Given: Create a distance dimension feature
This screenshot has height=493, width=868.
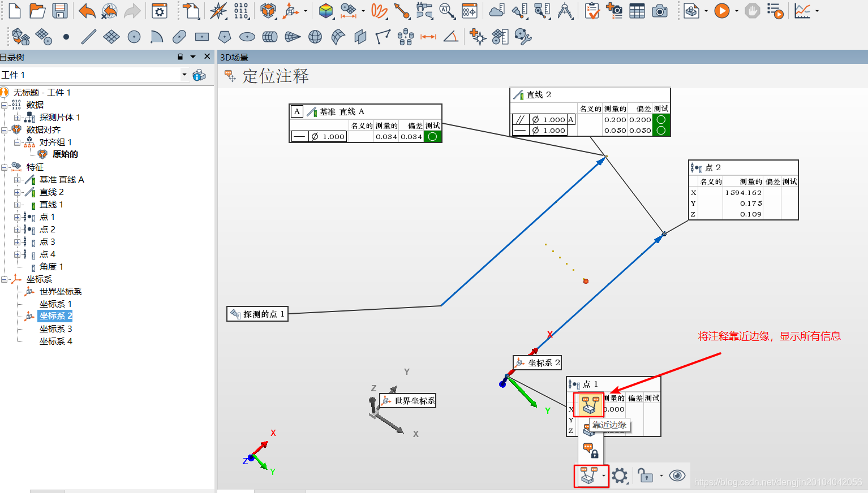Looking at the screenshot, I should pyautogui.click(x=428, y=37).
